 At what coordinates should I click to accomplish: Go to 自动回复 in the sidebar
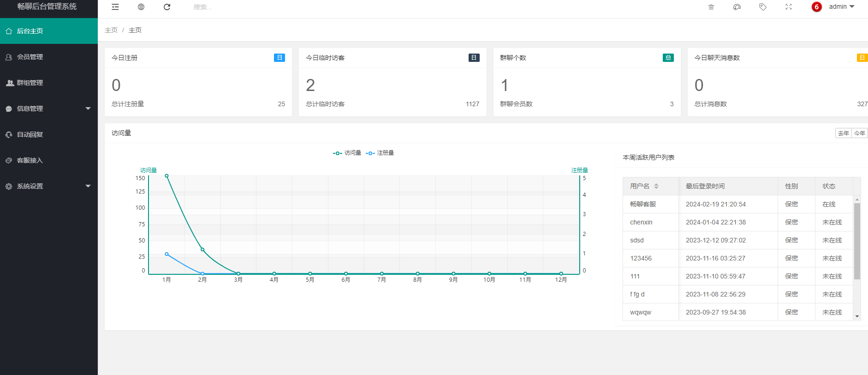click(x=30, y=134)
